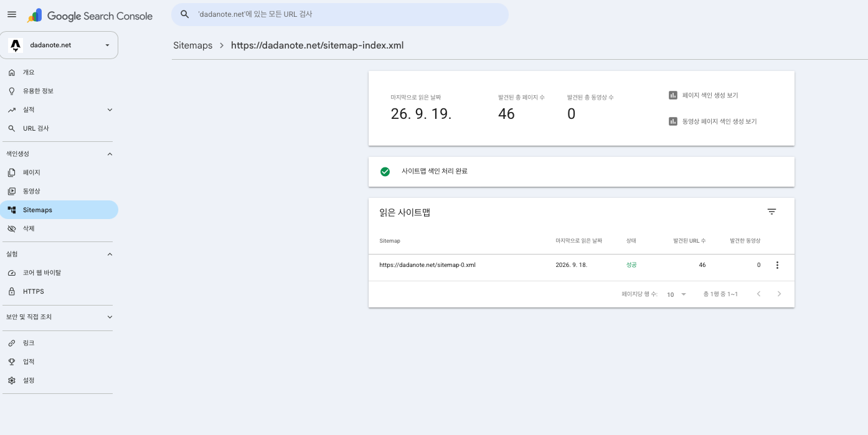Click the 성공 status of sitemap-0.xml

pos(631,265)
